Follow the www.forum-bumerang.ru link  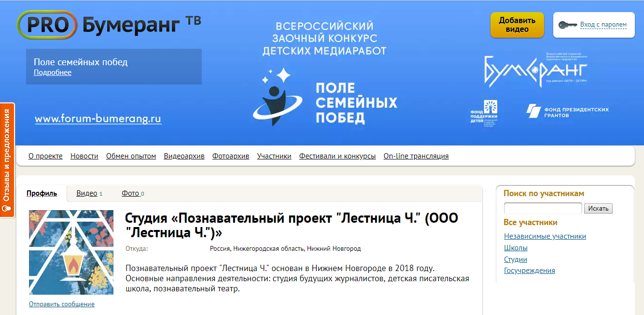(x=98, y=118)
